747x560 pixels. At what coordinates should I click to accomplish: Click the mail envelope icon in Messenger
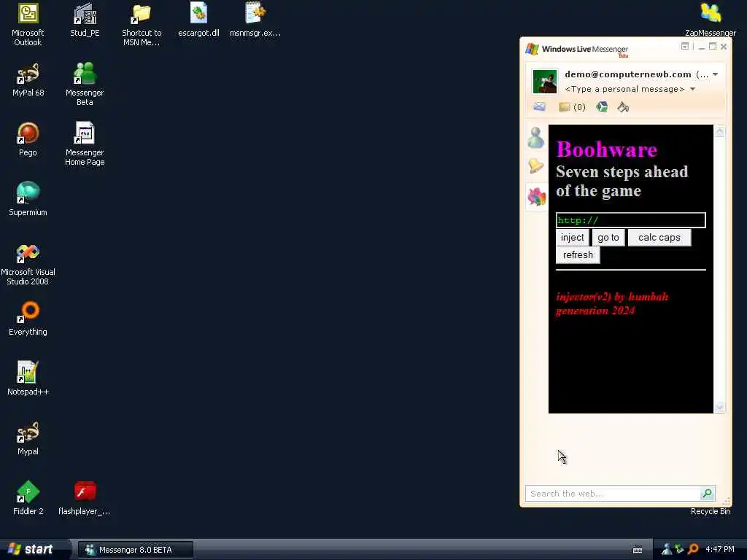click(539, 106)
